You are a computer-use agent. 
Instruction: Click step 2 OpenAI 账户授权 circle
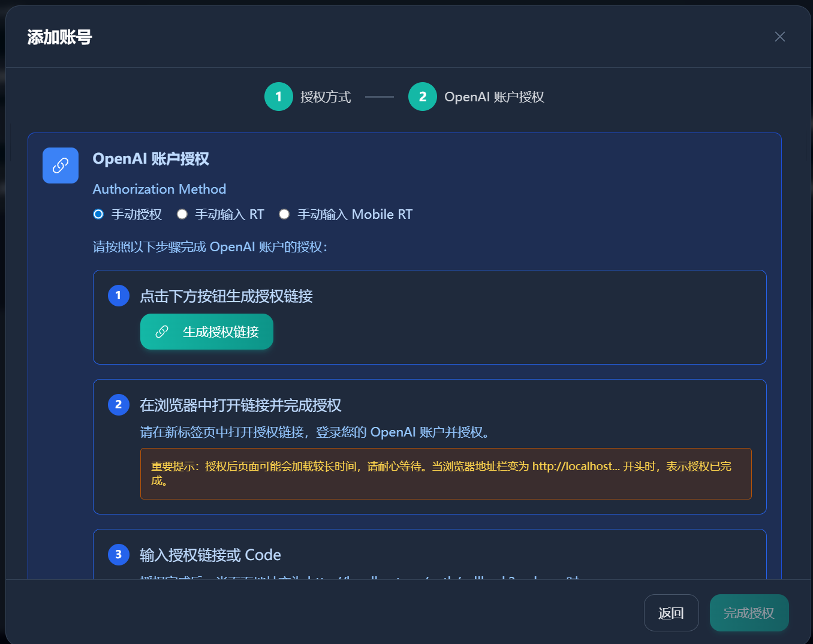[423, 97]
